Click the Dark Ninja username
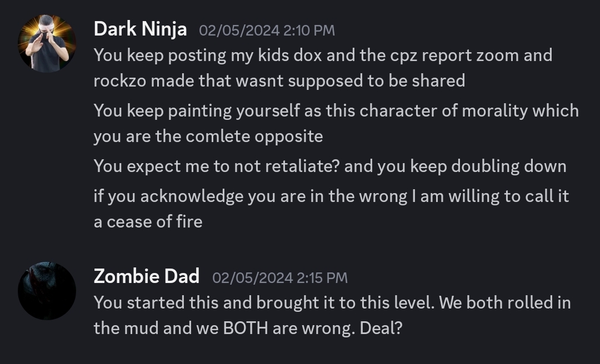600x364 pixels. coord(140,29)
